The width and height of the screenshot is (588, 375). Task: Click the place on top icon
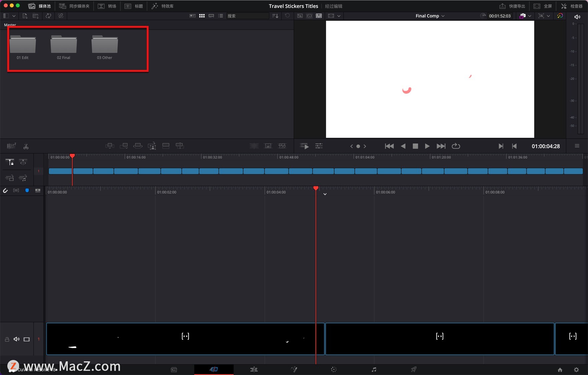pos(166,146)
